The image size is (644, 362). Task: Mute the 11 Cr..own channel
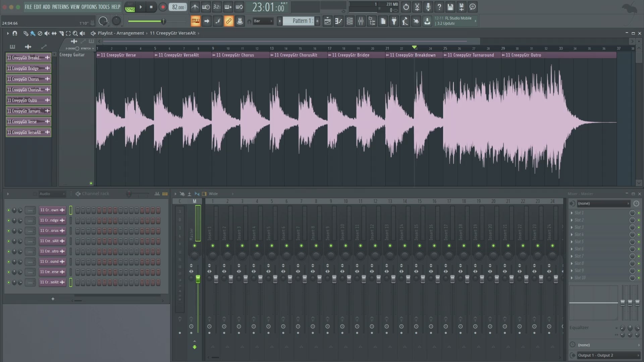[x=8, y=210]
